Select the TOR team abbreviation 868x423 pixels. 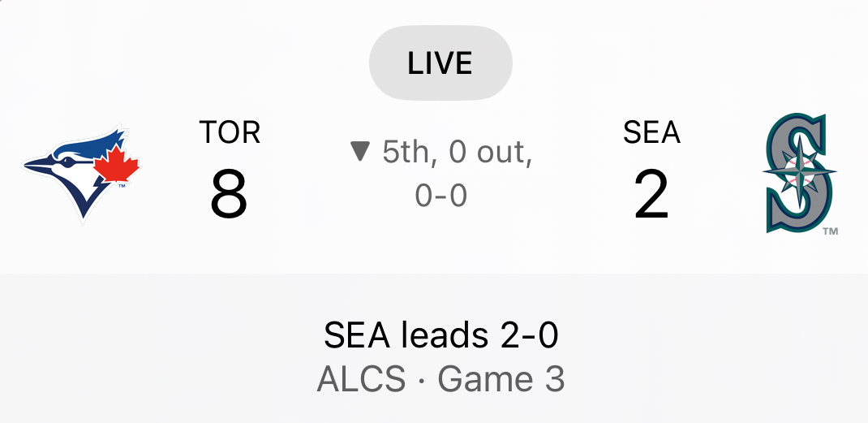230,132
